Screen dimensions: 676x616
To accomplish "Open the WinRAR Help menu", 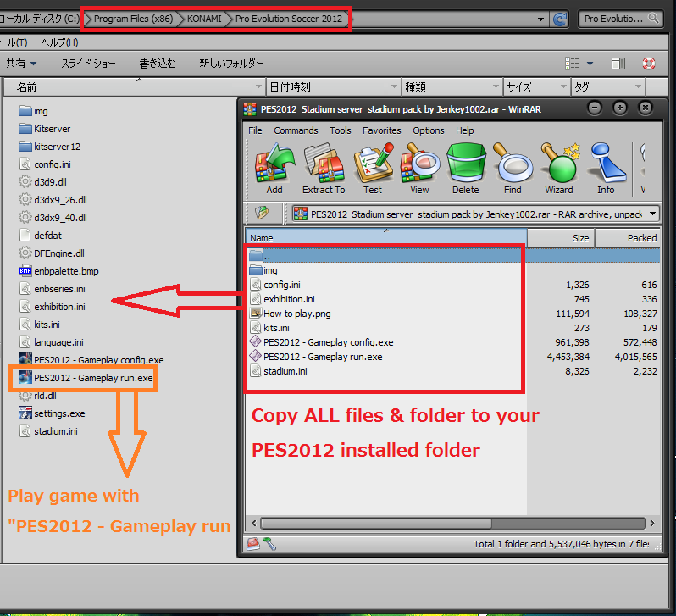I will click(x=465, y=130).
